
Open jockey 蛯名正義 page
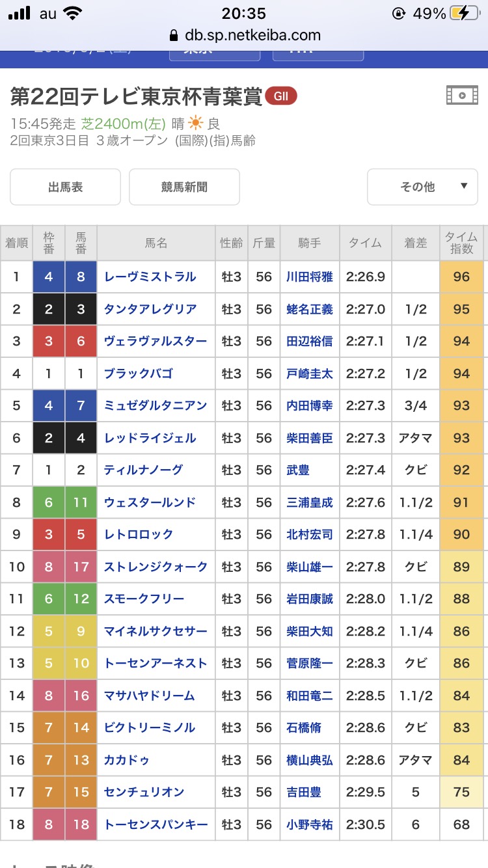[310, 309]
